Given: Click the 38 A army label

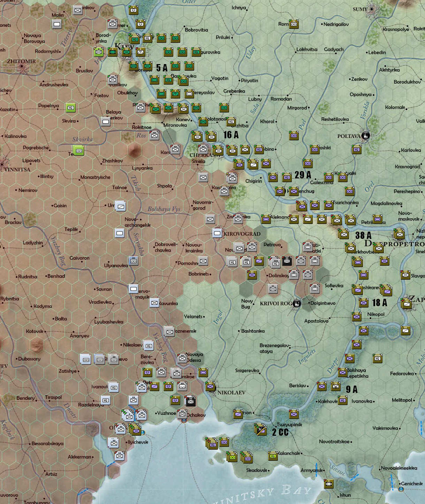Looking at the screenshot, I should (363, 235).
